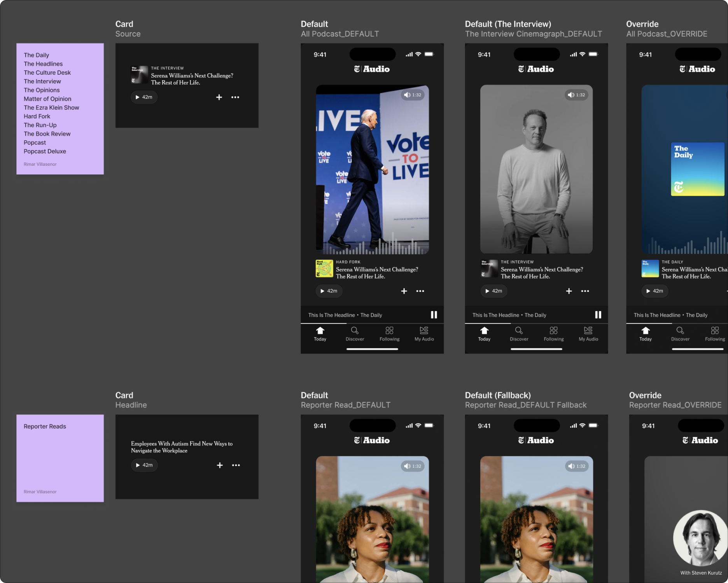The height and width of the screenshot is (583, 728).
Task: Select 'The Book Review' in purple note
Action: click(x=47, y=134)
